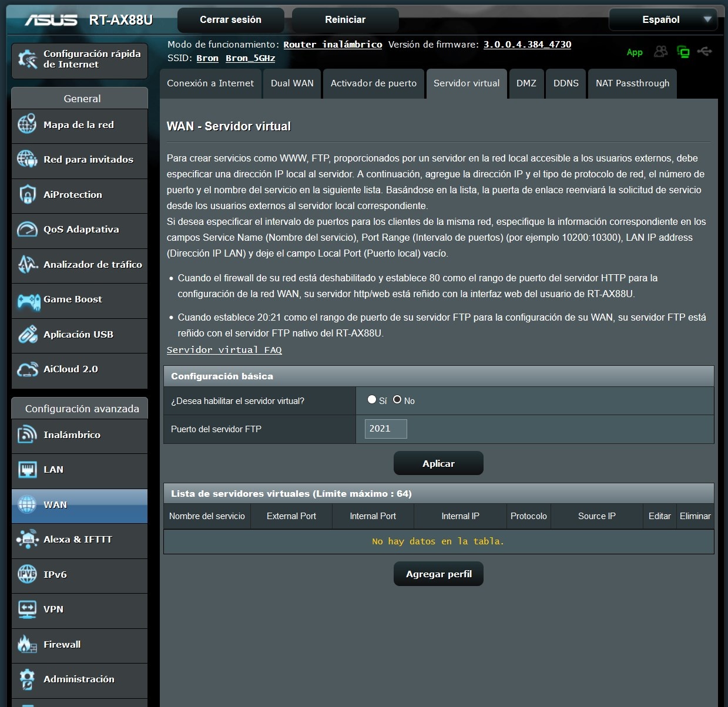Open Analizador de tráfico panel
728x707 pixels.
79,265
